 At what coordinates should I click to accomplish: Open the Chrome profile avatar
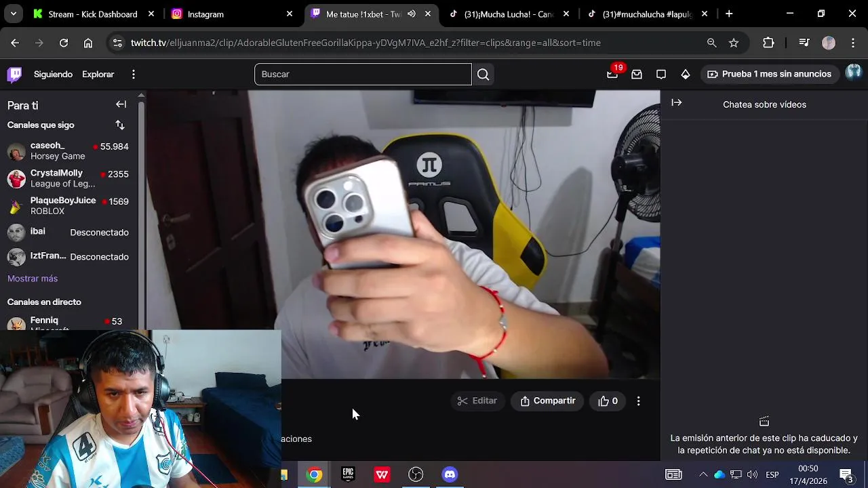tap(829, 43)
